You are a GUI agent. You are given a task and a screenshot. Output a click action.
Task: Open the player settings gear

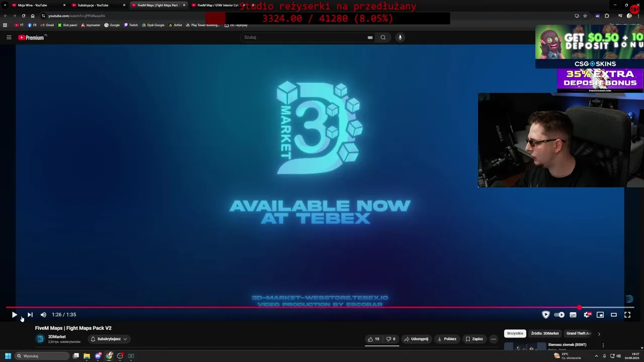click(587, 315)
